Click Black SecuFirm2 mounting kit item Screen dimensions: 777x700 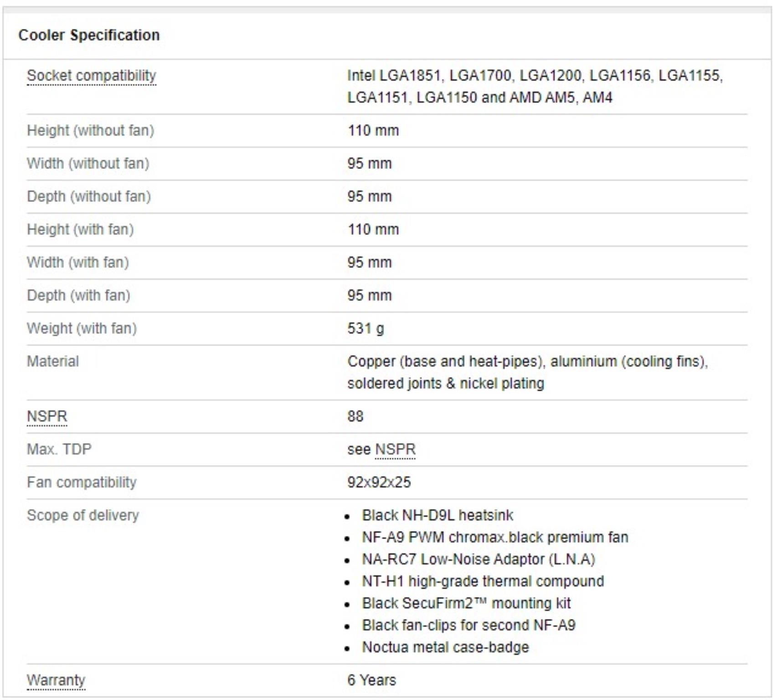point(466,603)
